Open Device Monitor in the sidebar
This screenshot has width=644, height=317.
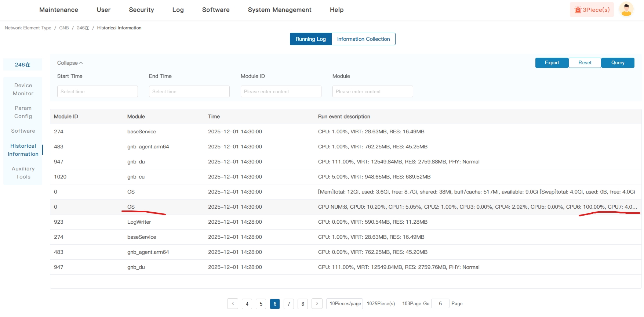[23, 89]
